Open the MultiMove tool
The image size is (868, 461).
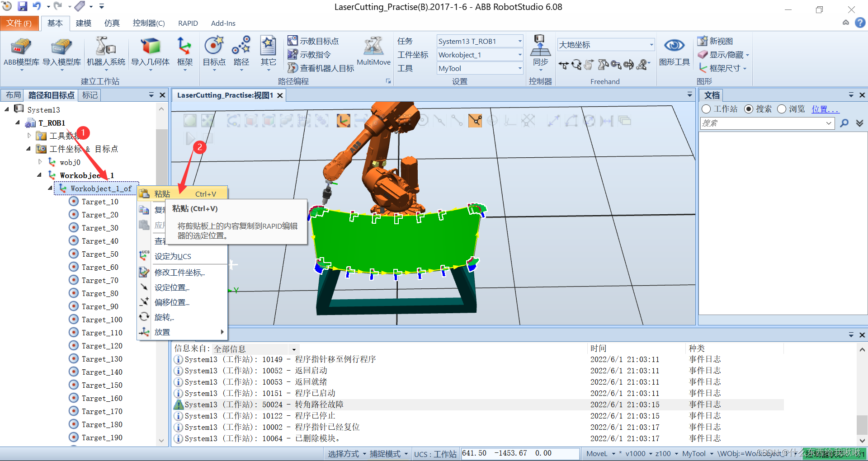coord(373,52)
